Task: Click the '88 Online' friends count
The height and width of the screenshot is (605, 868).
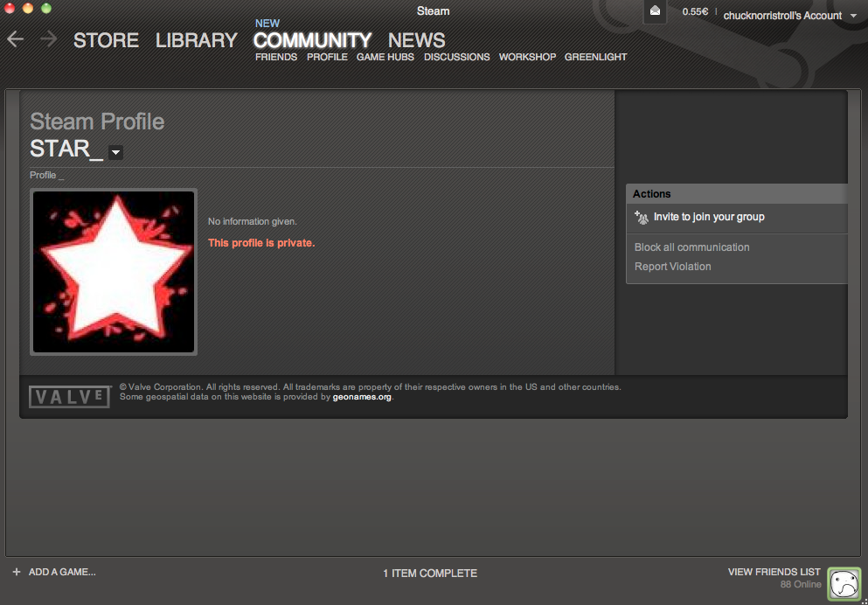Action: (801, 585)
